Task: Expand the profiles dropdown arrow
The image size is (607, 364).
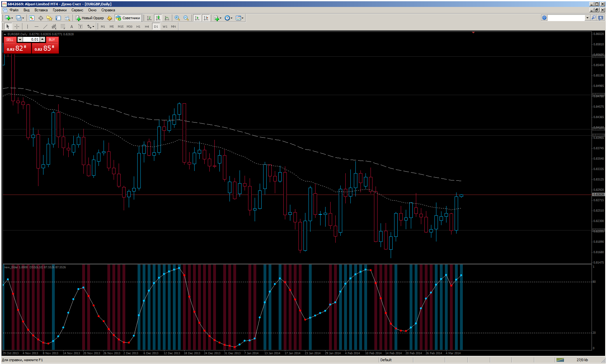Action: (23, 18)
